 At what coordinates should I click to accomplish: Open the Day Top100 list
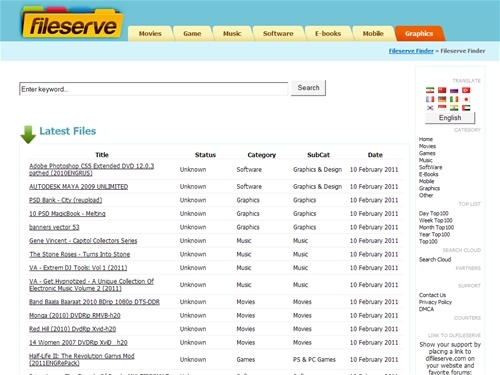[x=434, y=213]
